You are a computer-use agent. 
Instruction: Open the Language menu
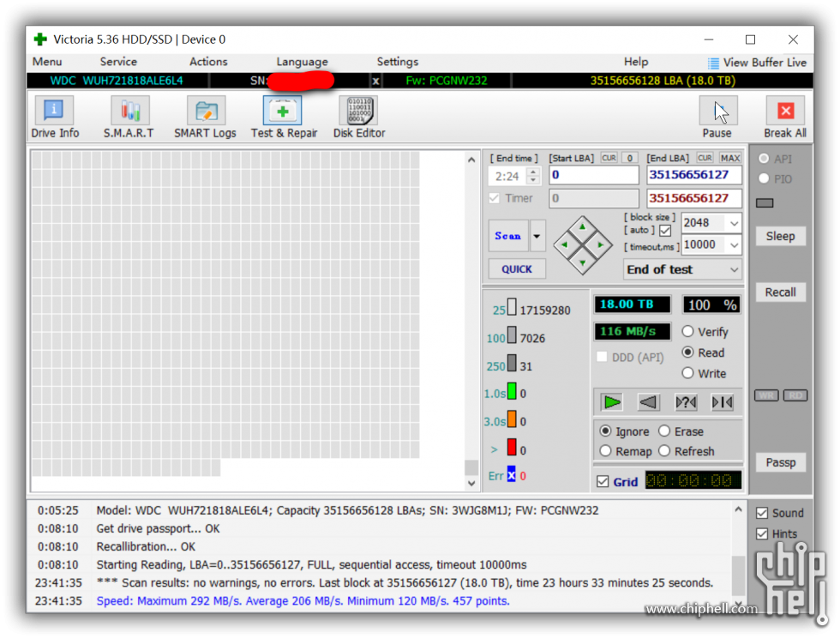pyautogui.click(x=302, y=62)
